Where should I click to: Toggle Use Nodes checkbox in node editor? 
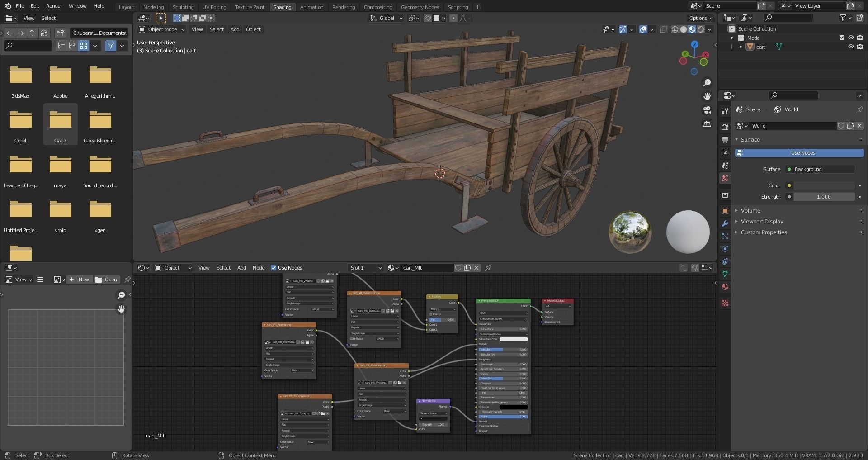[274, 268]
